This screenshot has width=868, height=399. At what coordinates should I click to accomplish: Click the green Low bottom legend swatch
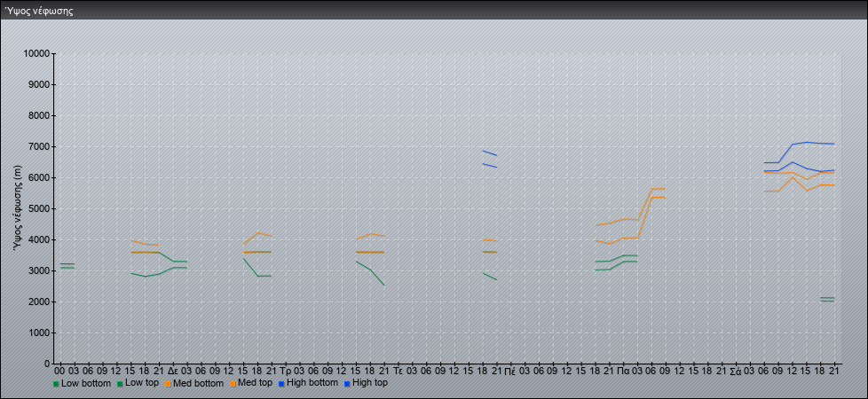point(56,384)
